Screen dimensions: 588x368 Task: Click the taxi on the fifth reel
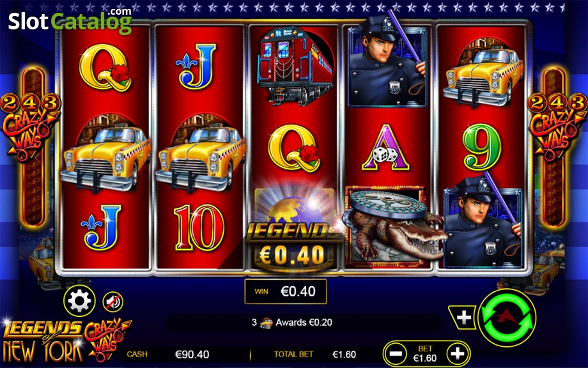pos(483,74)
